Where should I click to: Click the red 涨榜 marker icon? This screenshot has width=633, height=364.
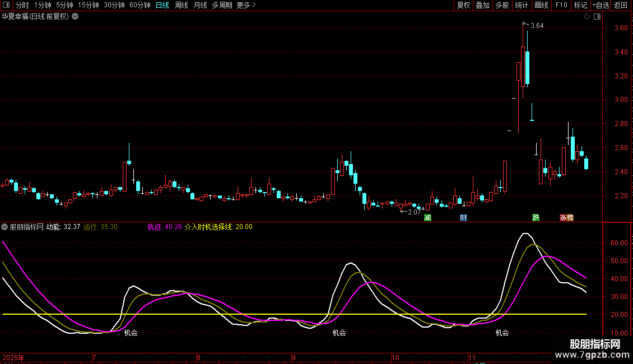pyautogui.click(x=566, y=217)
